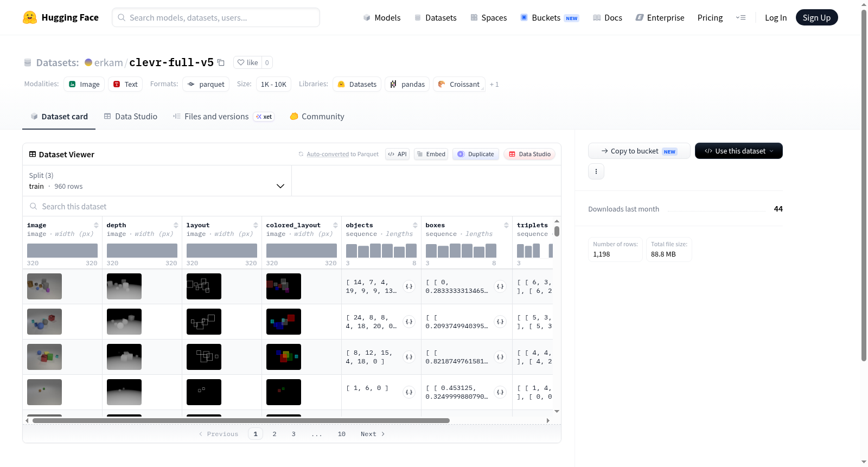This screenshot has width=868, height=467.
Task: Open the Split train dropdown
Action: click(x=157, y=181)
